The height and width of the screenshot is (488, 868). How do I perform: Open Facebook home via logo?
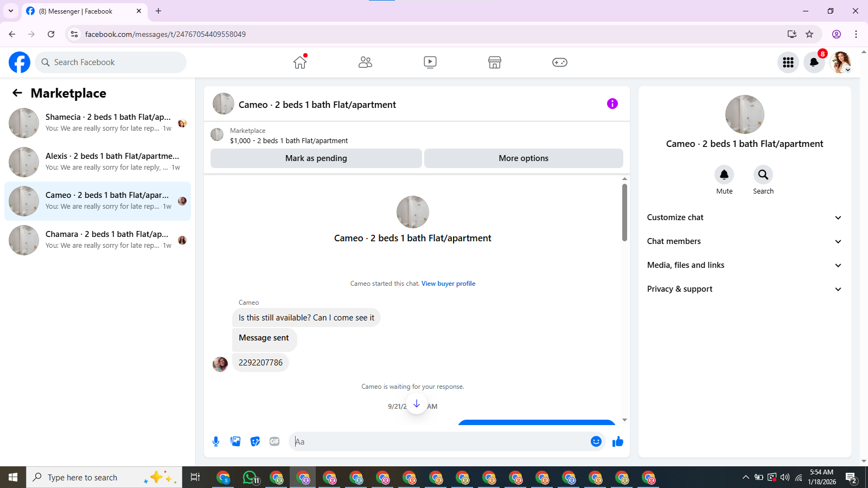tap(20, 62)
